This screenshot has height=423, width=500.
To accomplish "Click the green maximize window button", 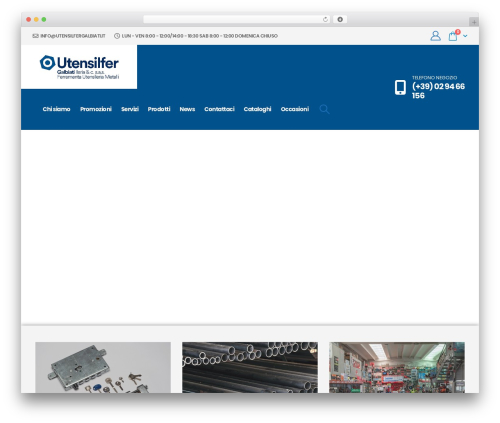I will (44, 20).
